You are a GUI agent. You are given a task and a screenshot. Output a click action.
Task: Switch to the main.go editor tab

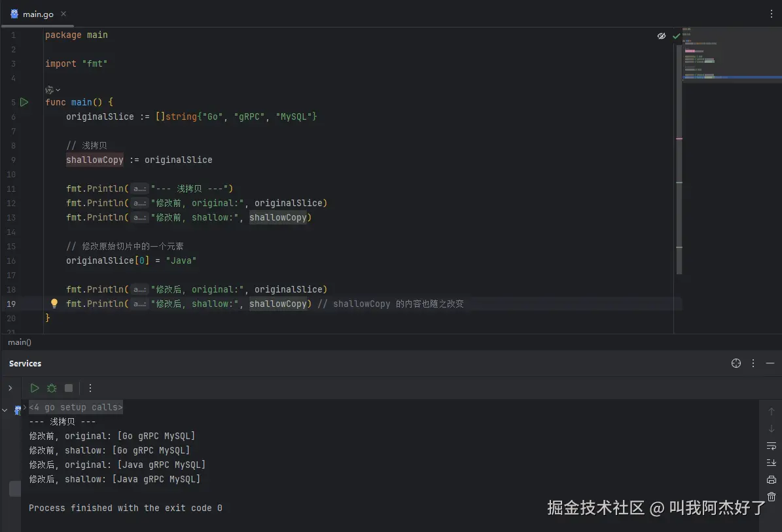(x=38, y=14)
